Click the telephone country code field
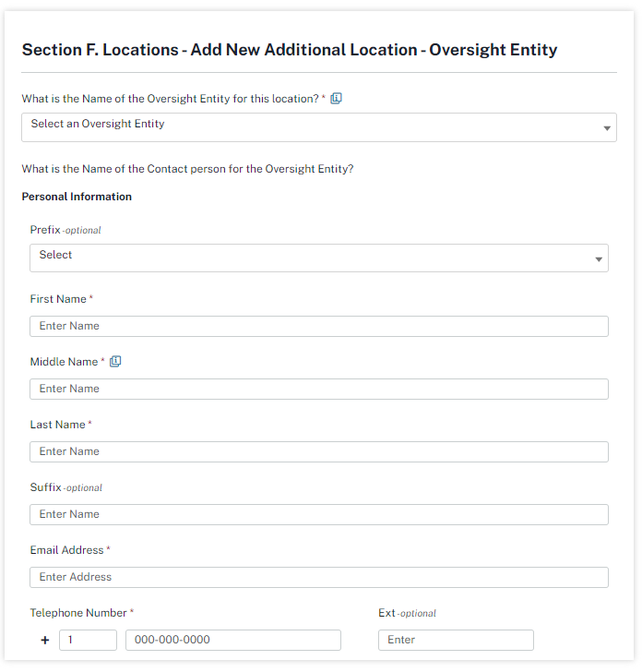642x672 pixels. click(x=88, y=640)
